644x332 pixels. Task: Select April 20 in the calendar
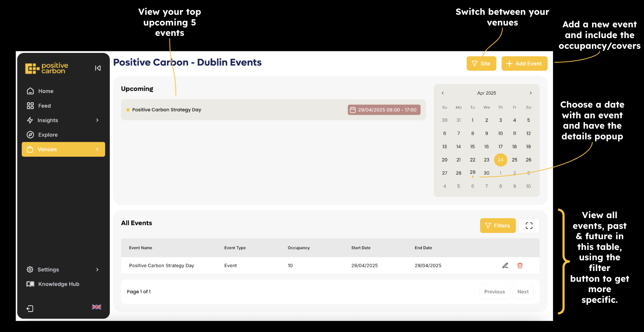pyautogui.click(x=445, y=160)
